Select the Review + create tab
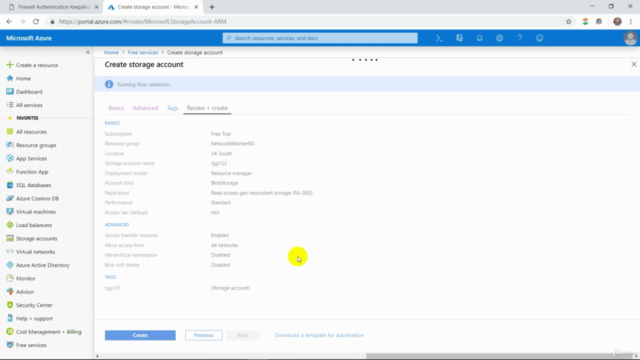This screenshot has height=360, width=640. click(x=207, y=108)
